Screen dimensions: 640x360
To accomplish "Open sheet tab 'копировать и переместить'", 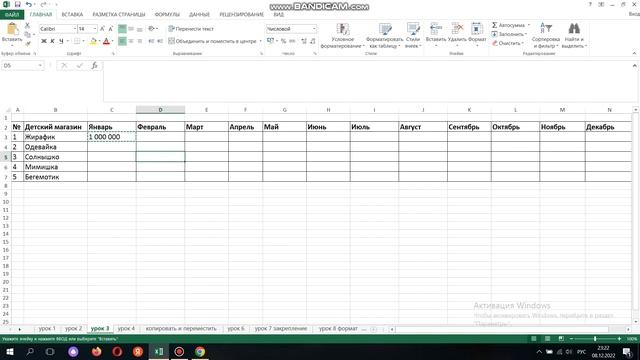I will (x=181, y=329).
